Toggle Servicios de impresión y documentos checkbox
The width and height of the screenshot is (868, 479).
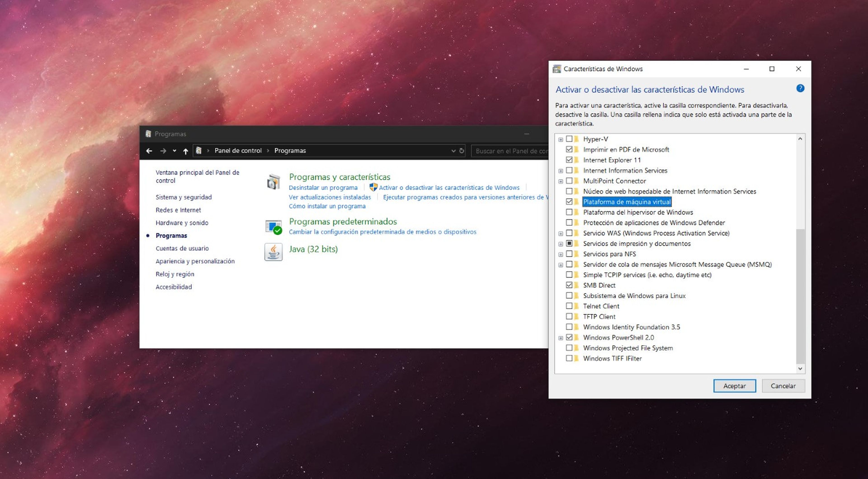pos(569,243)
